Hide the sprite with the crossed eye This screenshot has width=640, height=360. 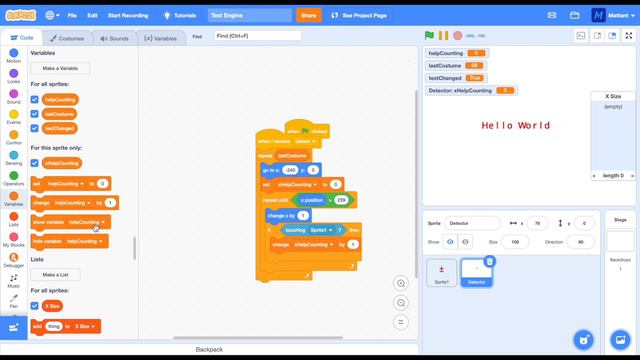[465, 242]
